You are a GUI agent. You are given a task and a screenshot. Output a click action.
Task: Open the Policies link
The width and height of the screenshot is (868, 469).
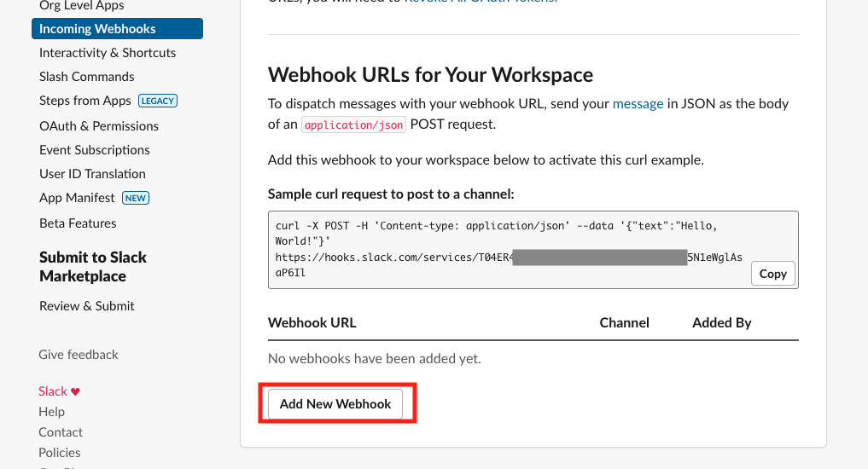pos(59,453)
